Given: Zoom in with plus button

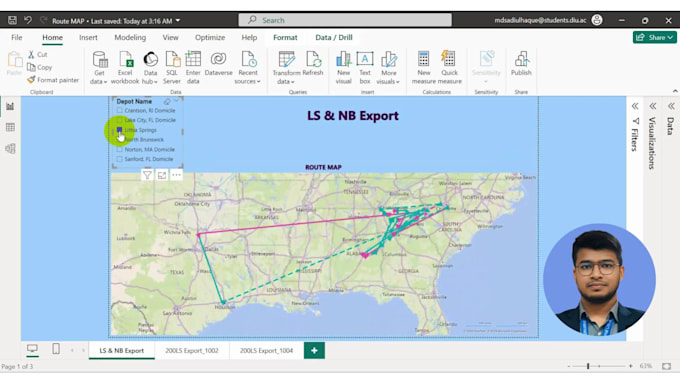Looking at the screenshot, I should click(631, 366).
